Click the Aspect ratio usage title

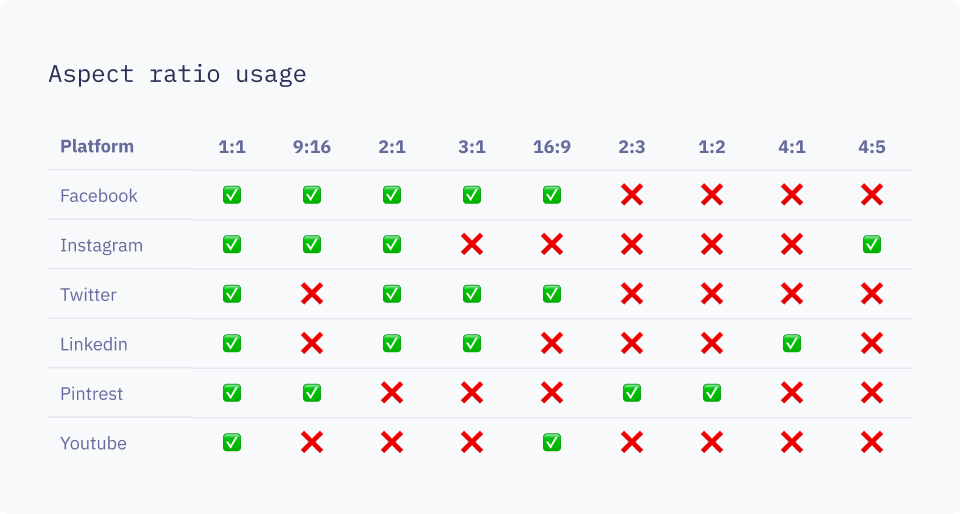tap(177, 74)
